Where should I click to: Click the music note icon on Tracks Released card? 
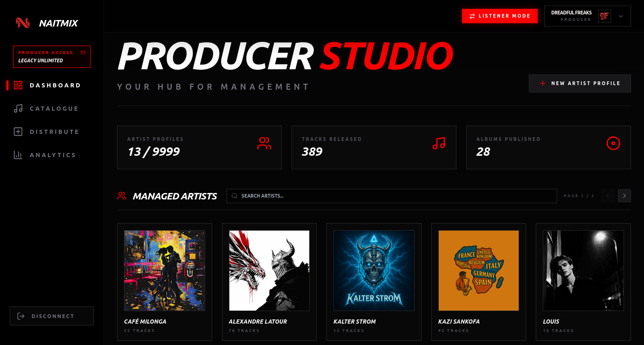(439, 144)
